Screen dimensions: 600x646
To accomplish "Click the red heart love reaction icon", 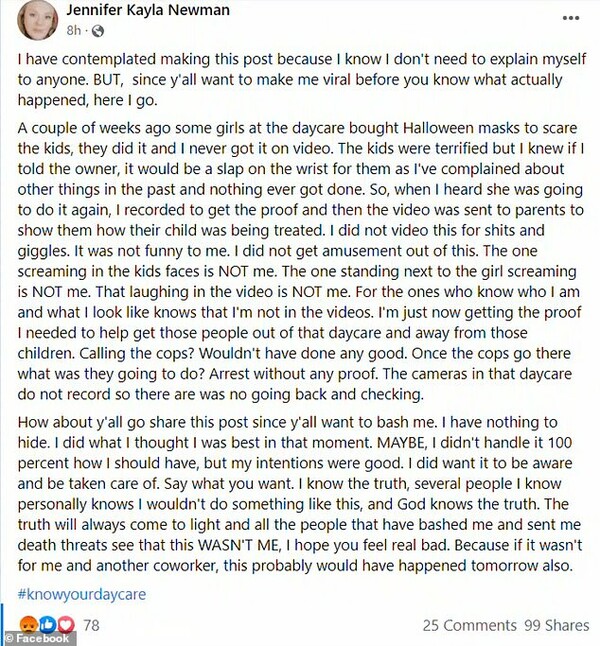I will tap(66, 625).
